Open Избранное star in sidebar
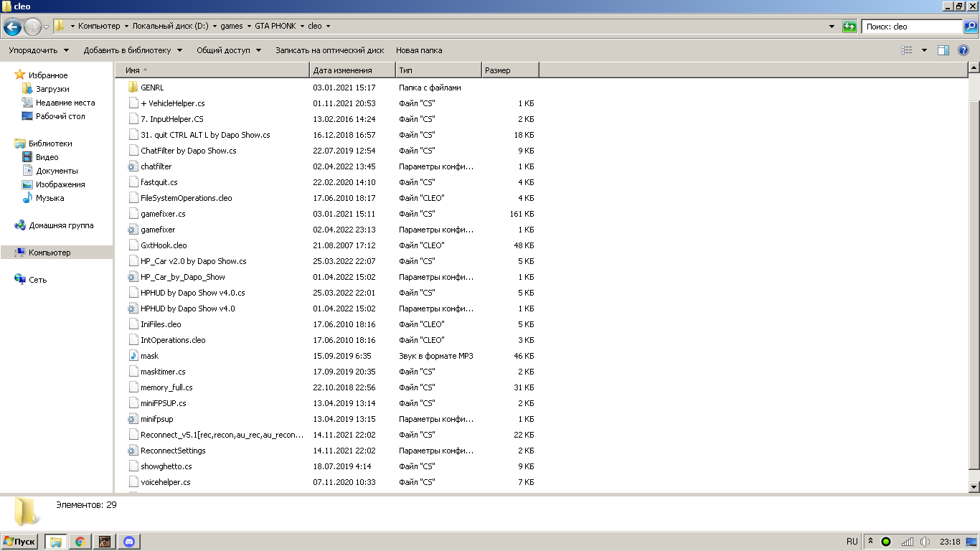980x551 pixels. (x=20, y=75)
